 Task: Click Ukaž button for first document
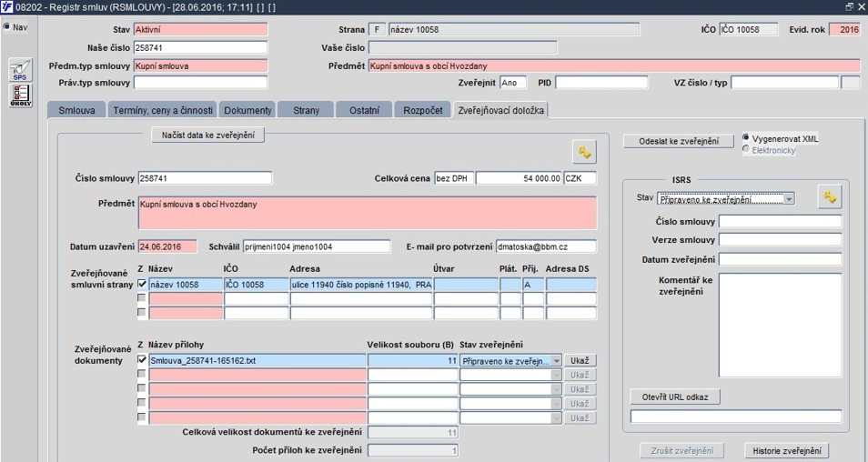coord(580,361)
